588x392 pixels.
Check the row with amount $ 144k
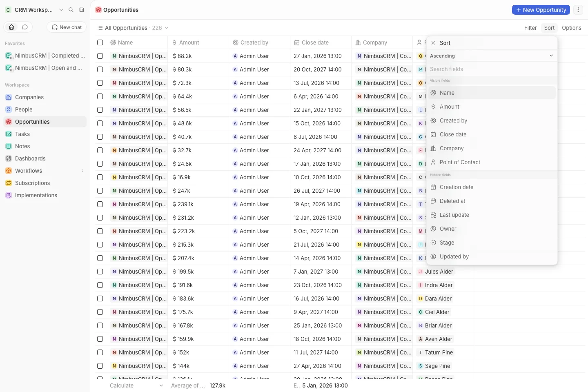[x=100, y=366]
